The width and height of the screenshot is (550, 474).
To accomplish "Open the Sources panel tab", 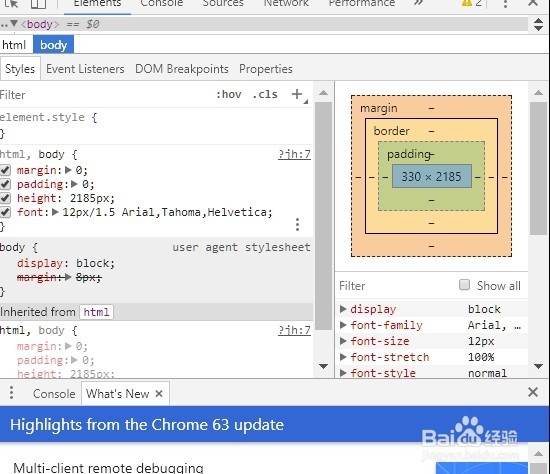I will coord(223,4).
